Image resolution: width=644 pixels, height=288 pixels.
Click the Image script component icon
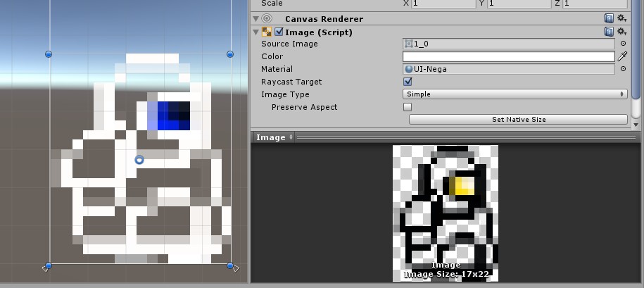pos(267,32)
